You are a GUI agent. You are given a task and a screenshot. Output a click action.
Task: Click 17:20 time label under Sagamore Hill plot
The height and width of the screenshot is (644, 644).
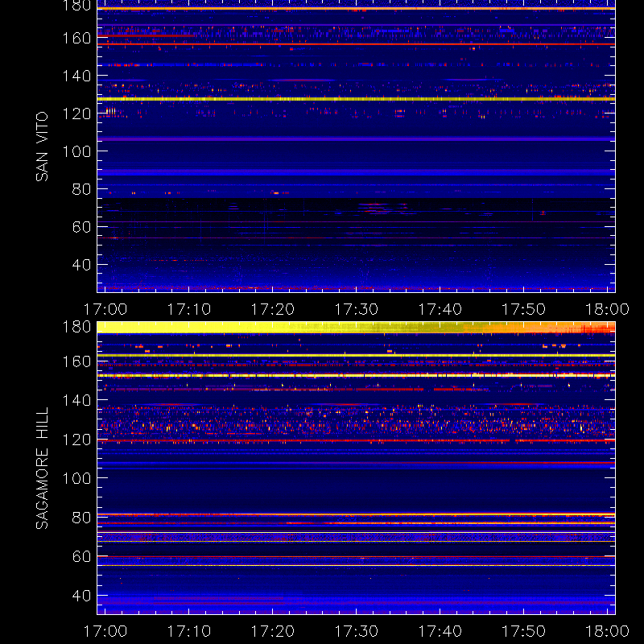click(273, 631)
